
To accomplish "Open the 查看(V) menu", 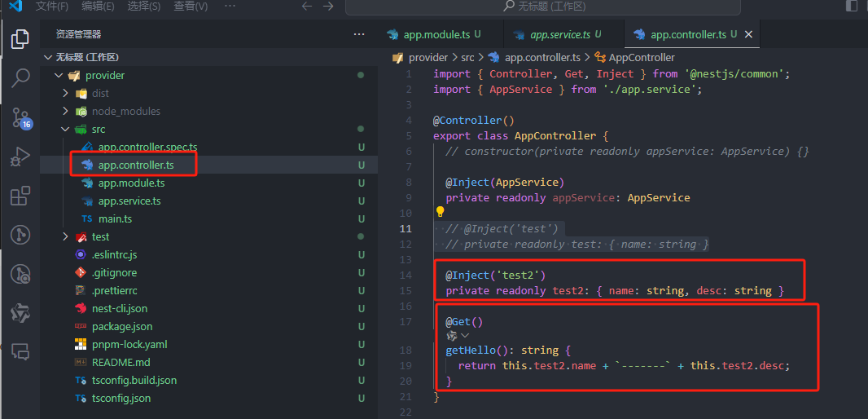I will pyautogui.click(x=191, y=6).
